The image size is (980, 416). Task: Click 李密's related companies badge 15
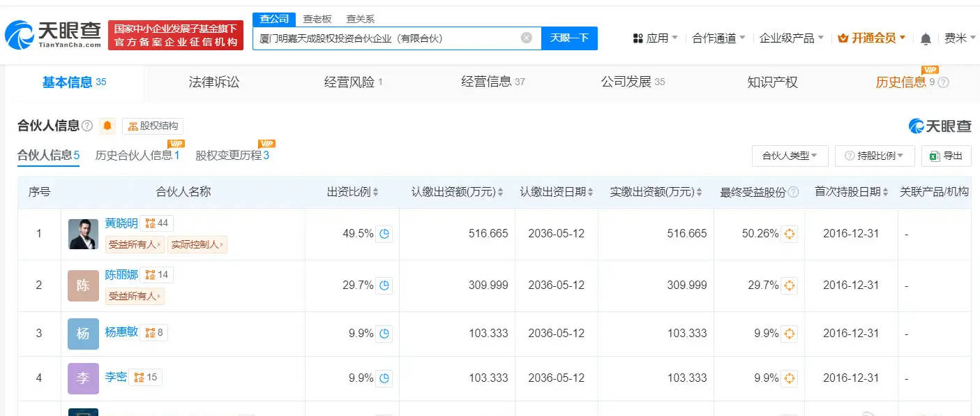point(146,377)
